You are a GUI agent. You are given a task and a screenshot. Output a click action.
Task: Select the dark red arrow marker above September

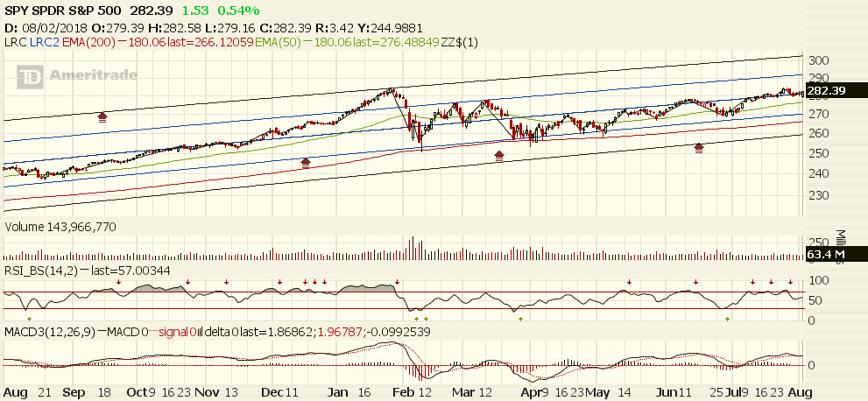click(x=102, y=115)
